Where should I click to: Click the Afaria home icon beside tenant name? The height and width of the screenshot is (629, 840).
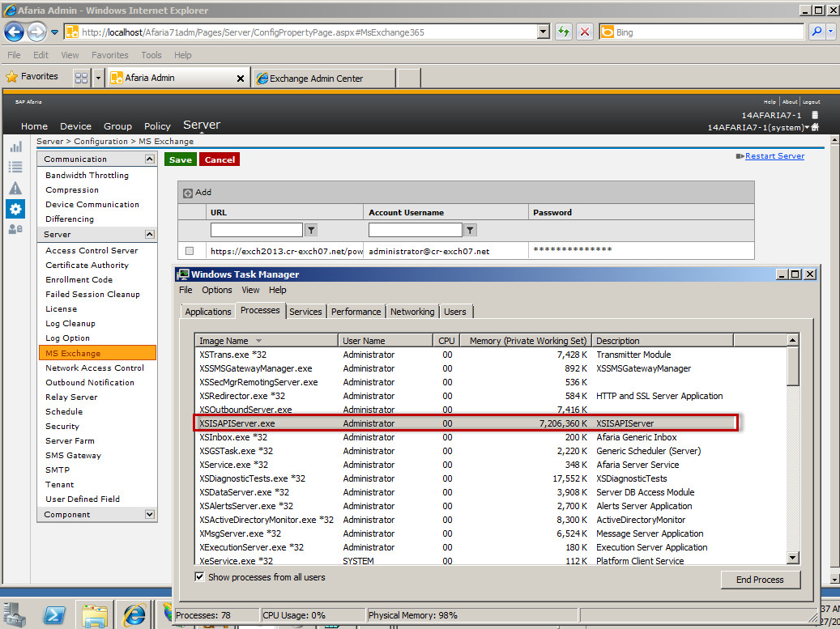tap(816, 127)
